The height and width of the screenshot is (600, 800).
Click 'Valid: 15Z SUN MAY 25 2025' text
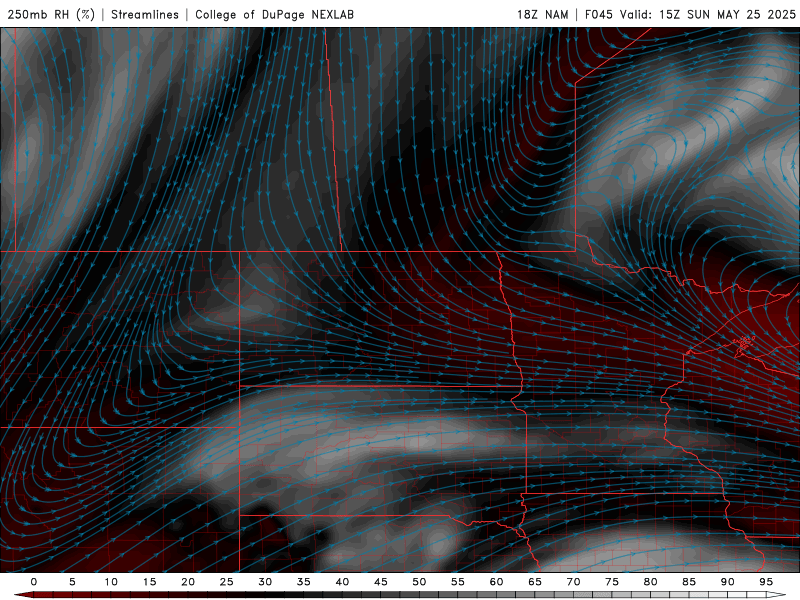point(708,14)
